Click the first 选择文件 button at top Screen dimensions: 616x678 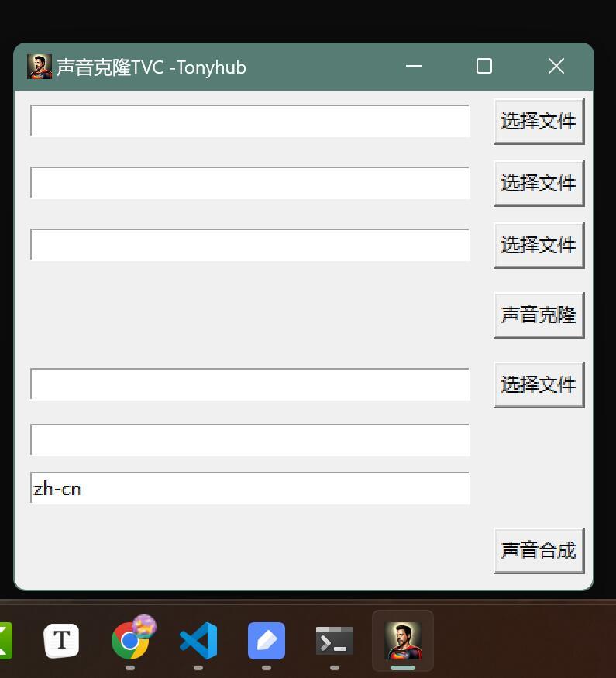(539, 122)
